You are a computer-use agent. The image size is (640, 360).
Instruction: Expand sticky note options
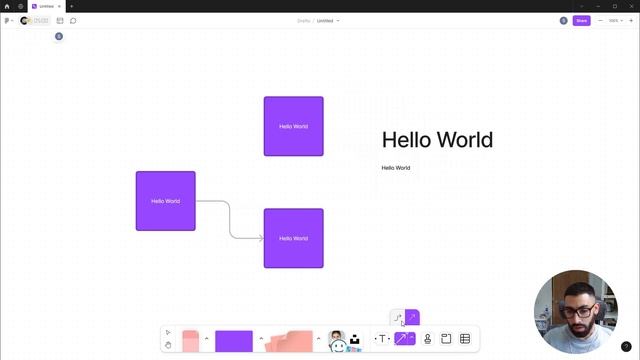pos(318,338)
